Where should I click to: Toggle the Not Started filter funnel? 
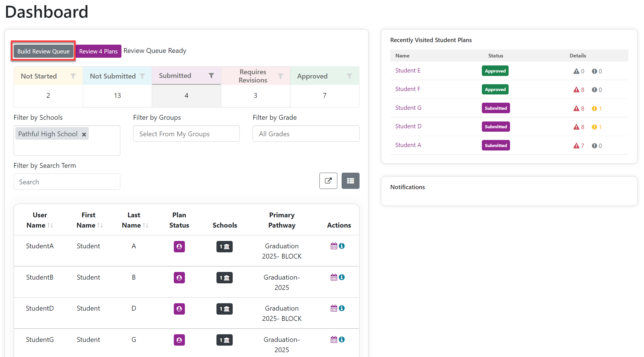click(x=73, y=76)
